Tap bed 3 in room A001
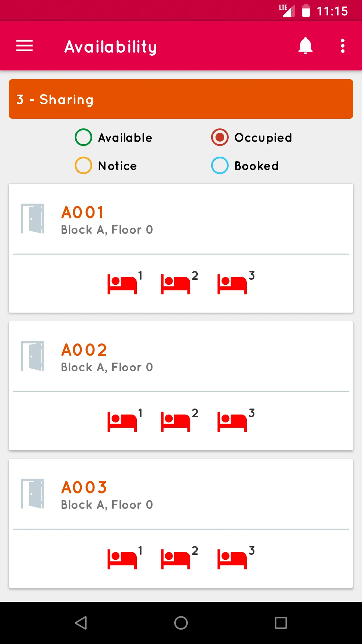This screenshot has width=362, height=644. click(232, 284)
